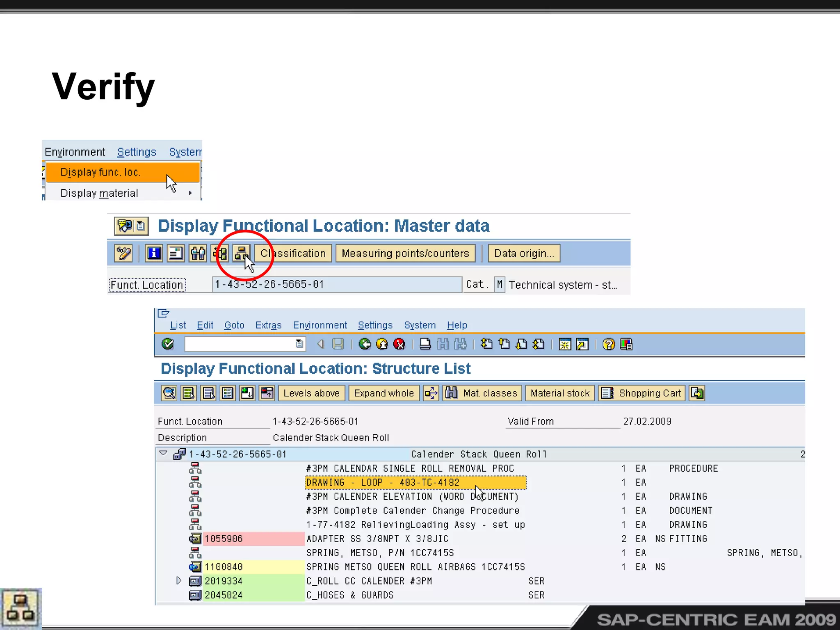The image size is (840, 630).
Task: Click the hierarchy icon at bottom-left corner
Action: click(21, 609)
